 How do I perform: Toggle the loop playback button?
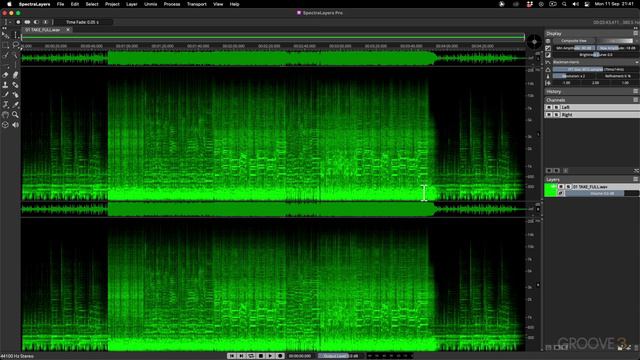click(251, 356)
